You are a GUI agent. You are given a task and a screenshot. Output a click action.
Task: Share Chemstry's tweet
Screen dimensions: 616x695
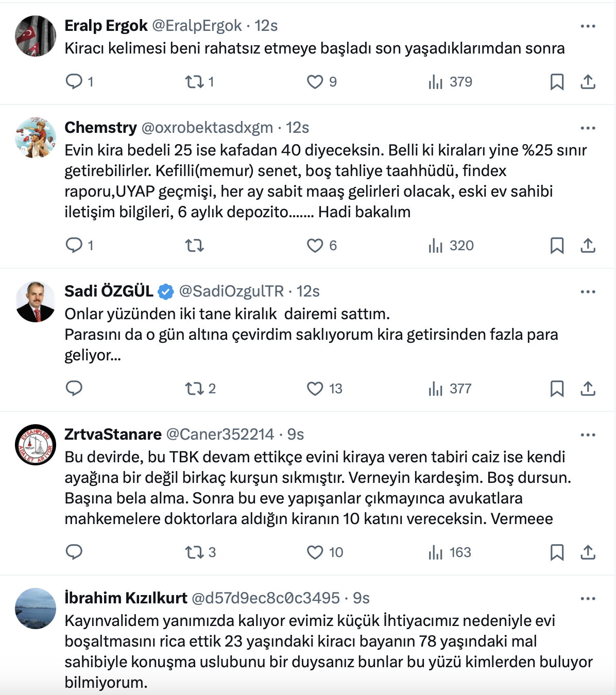pyautogui.click(x=588, y=246)
